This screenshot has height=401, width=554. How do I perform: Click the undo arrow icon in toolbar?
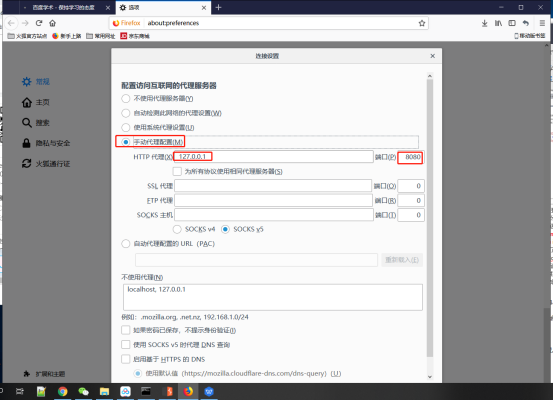click(x=526, y=23)
